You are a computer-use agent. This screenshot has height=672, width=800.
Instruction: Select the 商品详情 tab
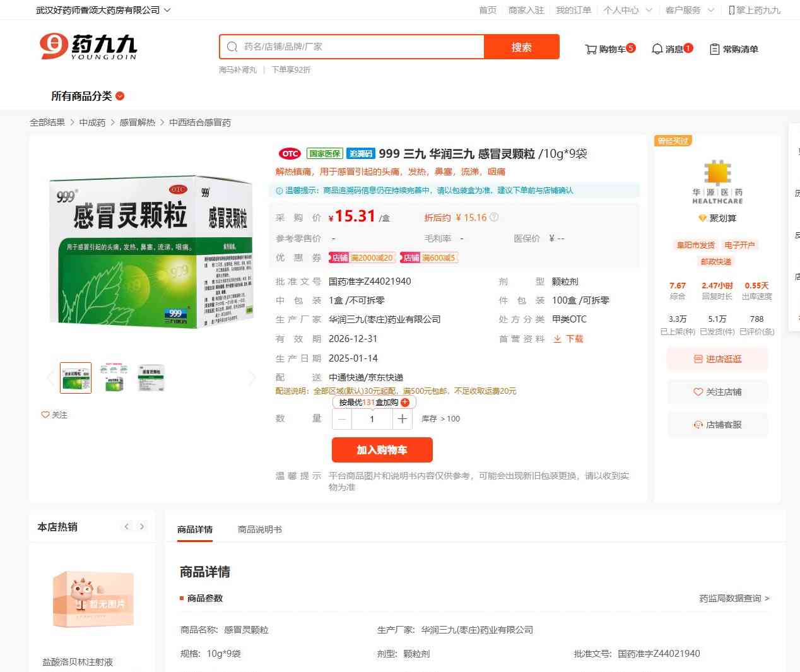pyautogui.click(x=195, y=529)
